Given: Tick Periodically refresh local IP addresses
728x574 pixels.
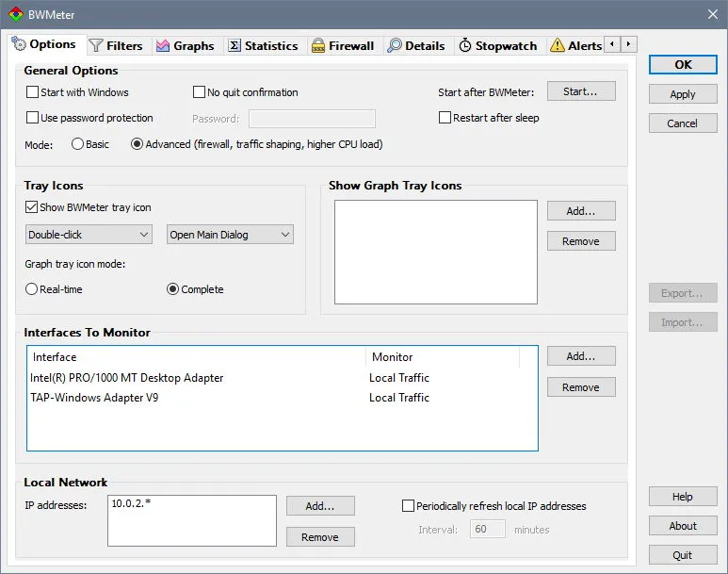Looking at the screenshot, I should tap(408, 506).
